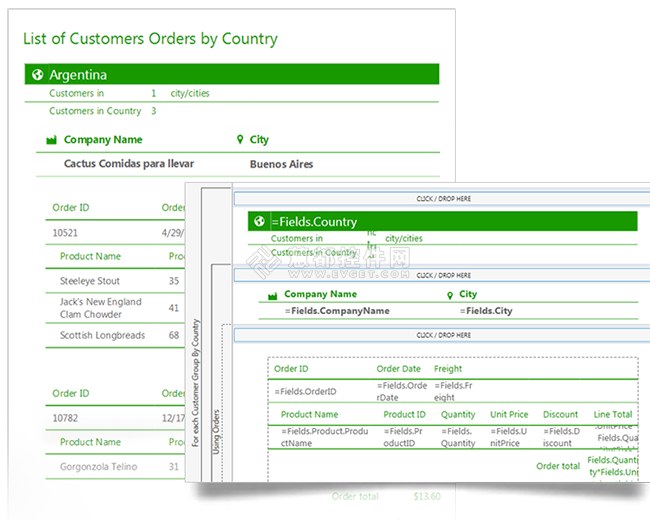
Task: Select the vertical 'Using Orders' label
Action: [x=216, y=432]
